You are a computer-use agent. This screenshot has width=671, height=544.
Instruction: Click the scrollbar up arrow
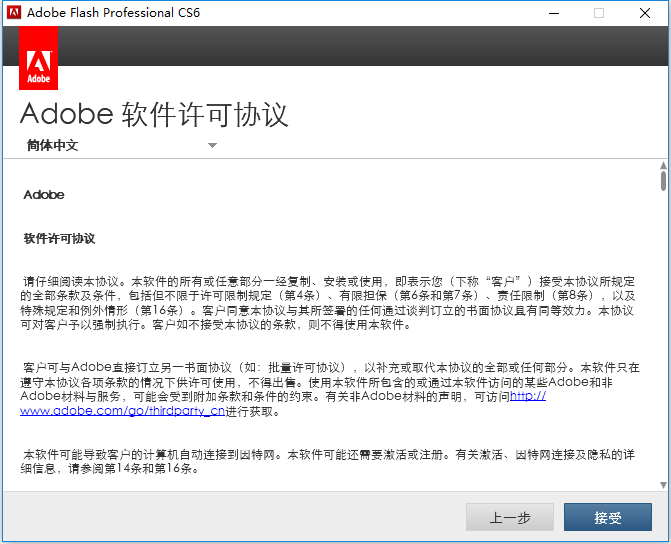click(663, 166)
